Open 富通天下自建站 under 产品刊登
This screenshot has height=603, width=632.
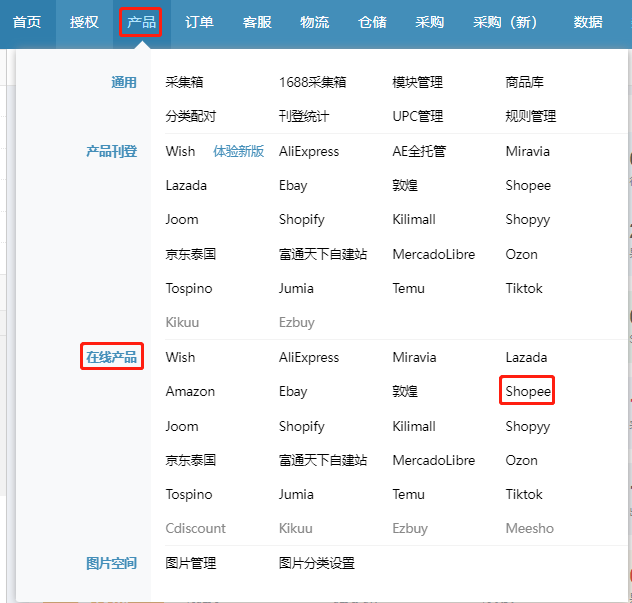(323, 254)
